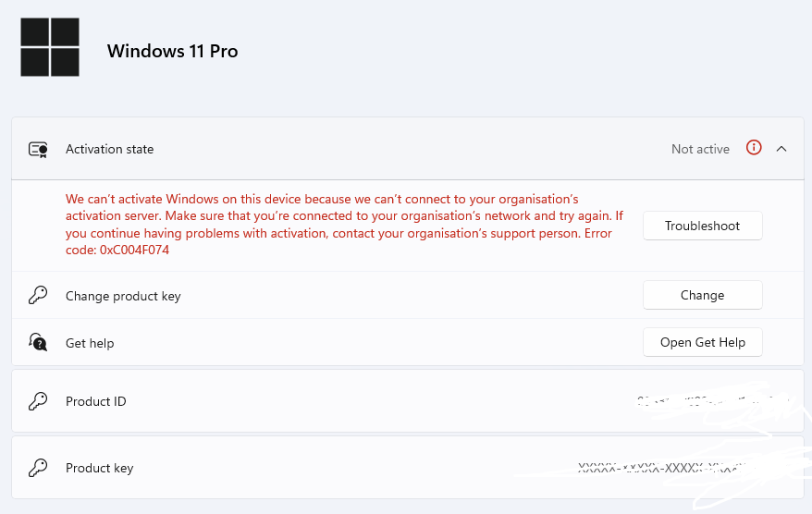Select the Activation state header label

(109, 149)
